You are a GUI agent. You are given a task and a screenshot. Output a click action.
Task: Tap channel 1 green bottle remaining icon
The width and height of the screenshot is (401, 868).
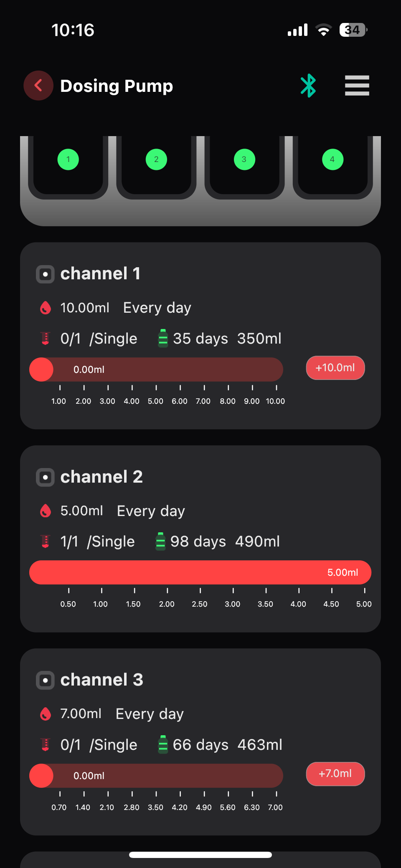(163, 338)
